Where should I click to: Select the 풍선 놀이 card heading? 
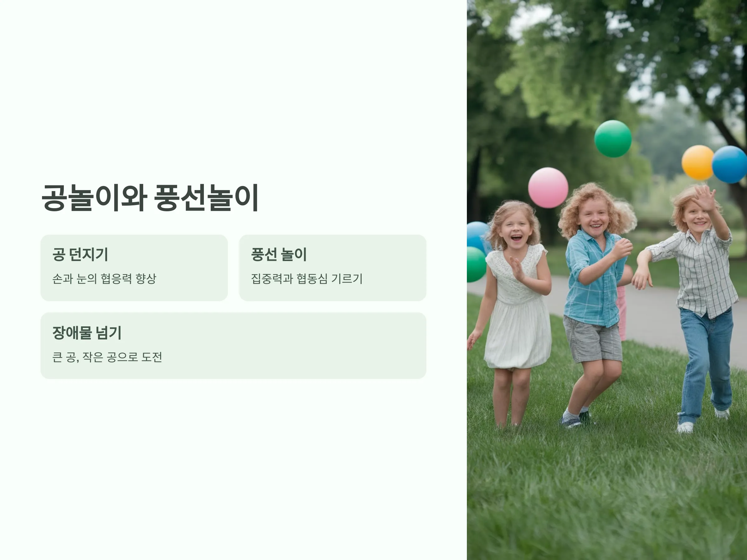point(279,254)
